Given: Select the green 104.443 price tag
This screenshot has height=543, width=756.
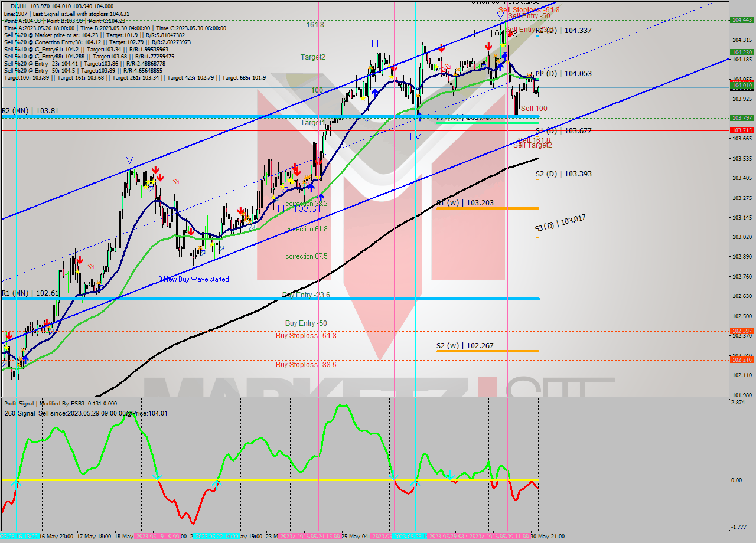Looking at the screenshot, I should pos(742,19).
